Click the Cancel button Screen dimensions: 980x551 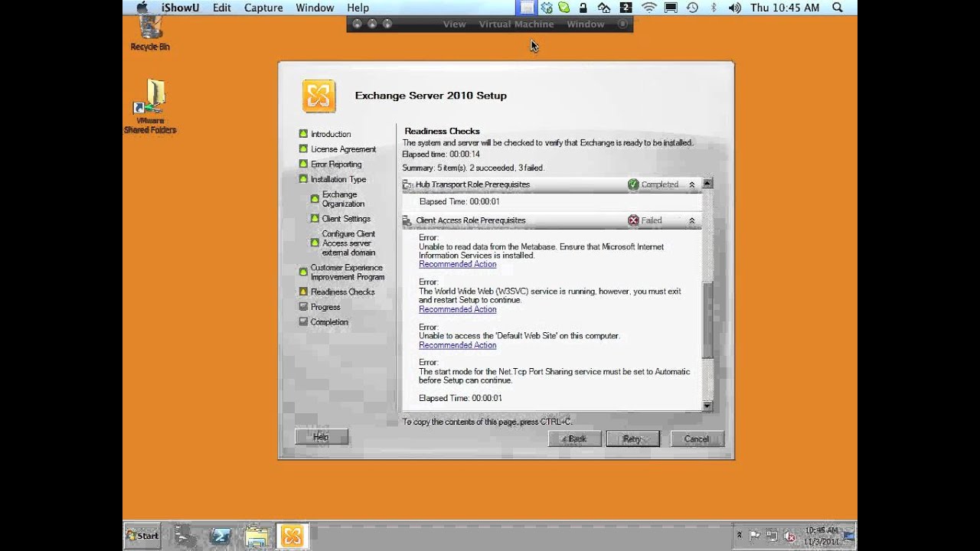click(x=697, y=439)
